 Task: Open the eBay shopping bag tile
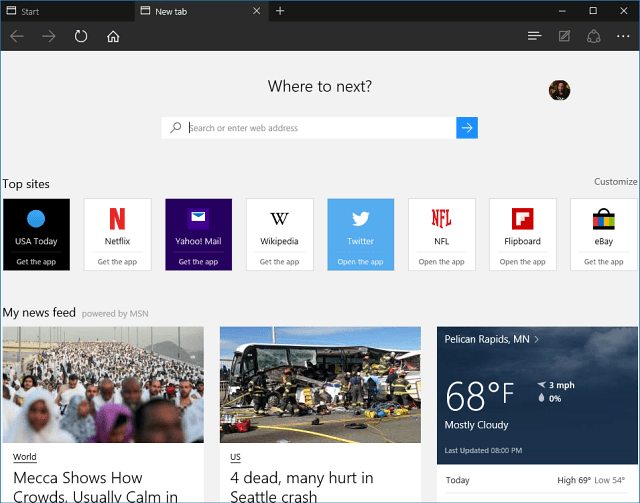pos(604,219)
